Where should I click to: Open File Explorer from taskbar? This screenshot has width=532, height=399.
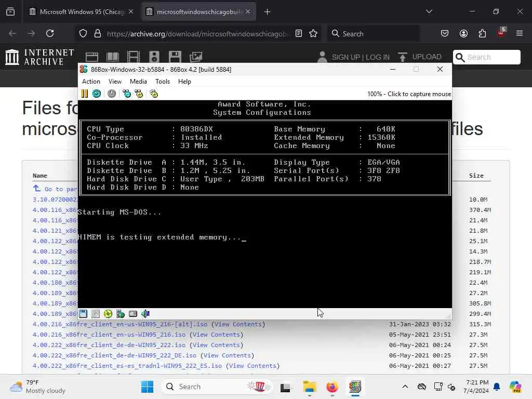click(x=310, y=387)
